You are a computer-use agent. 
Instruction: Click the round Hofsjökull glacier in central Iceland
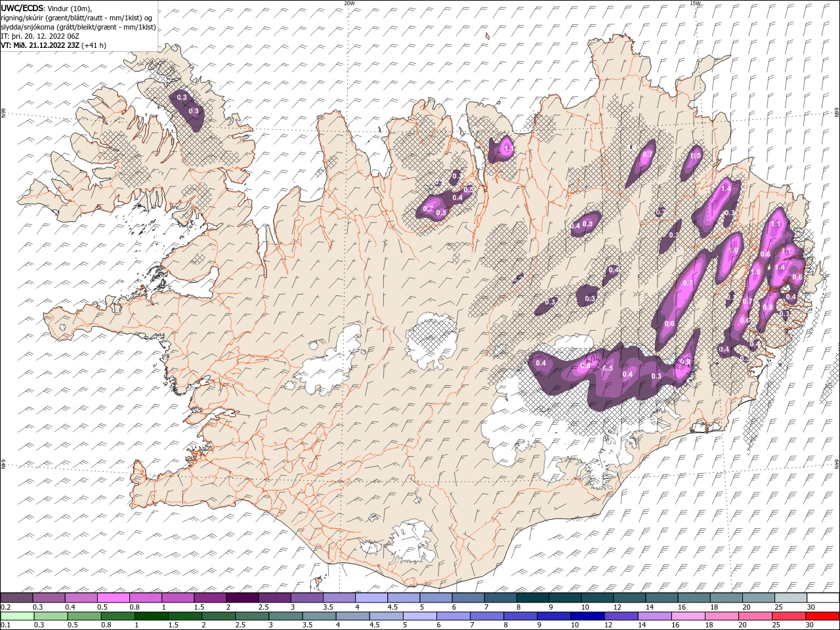pyautogui.click(x=431, y=340)
